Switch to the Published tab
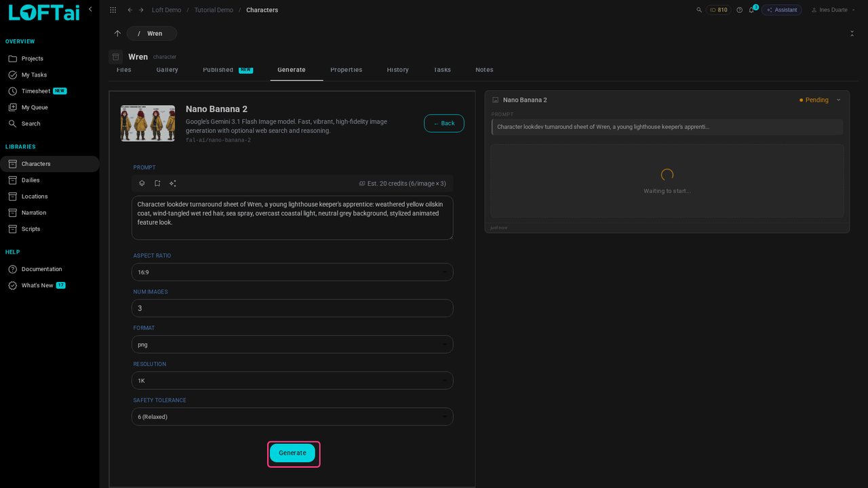The width and height of the screenshot is (868, 488). click(x=228, y=70)
